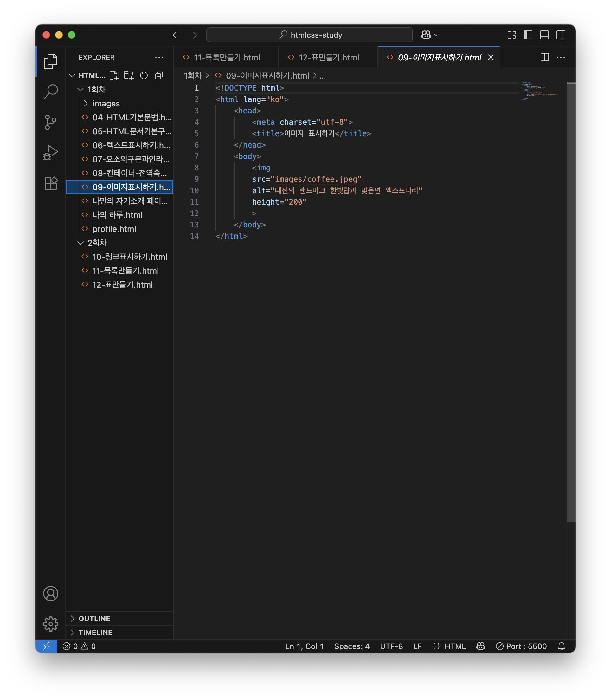Image resolution: width=611 pixels, height=700 pixels.
Task: Toggle the bottom panel visibility
Action: 544,35
